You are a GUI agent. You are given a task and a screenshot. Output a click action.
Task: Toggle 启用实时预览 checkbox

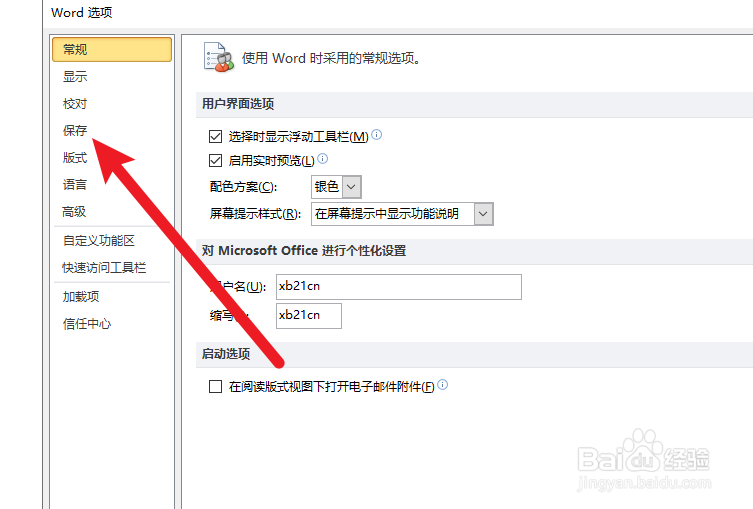[x=215, y=160]
